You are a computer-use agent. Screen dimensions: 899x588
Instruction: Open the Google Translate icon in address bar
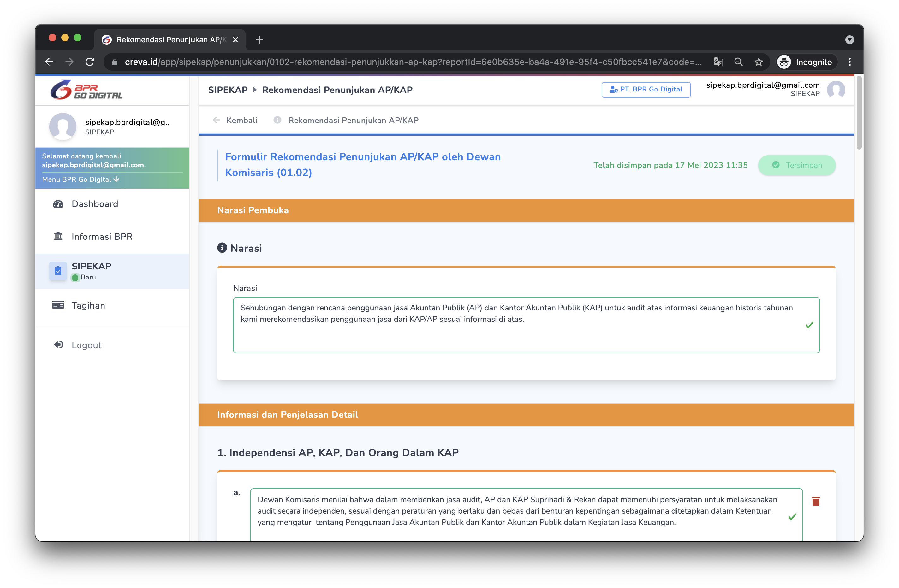pyautogui.click(x=718, y=62)
